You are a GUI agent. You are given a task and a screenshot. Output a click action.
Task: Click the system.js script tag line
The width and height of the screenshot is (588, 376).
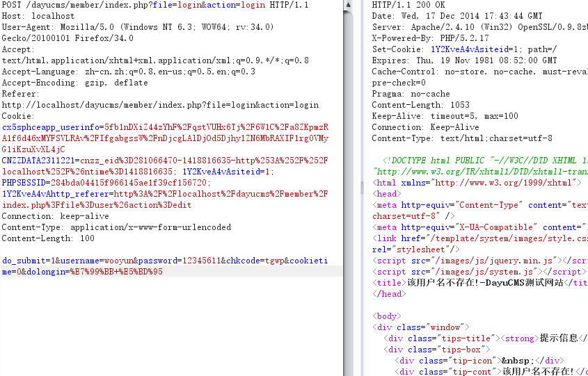[479, 272]
